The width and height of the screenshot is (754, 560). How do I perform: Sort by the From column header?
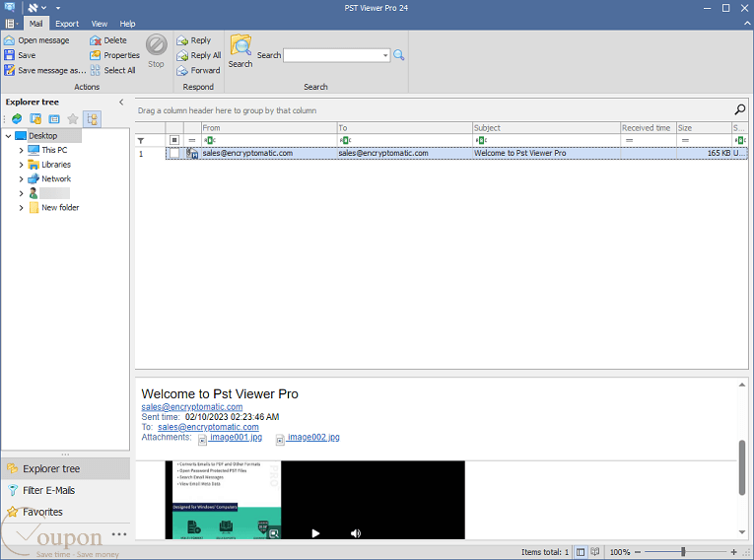pyautogui.click(x=269, y=128)
